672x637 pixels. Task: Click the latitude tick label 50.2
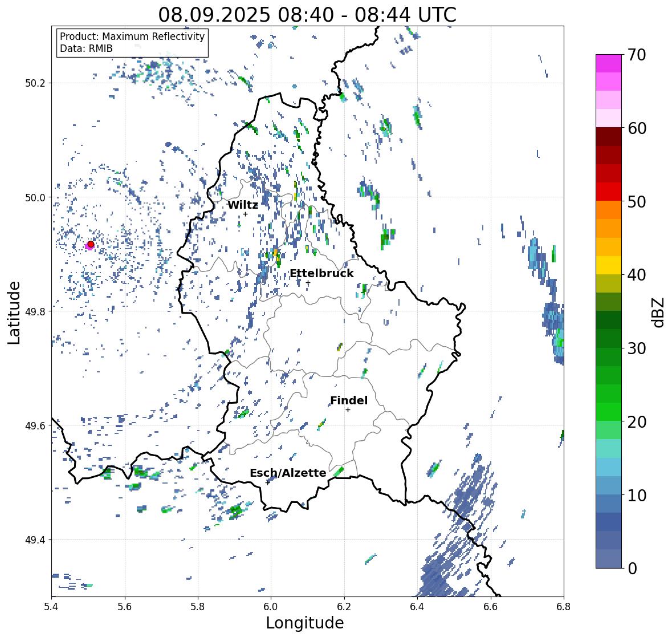click(x=35, y=83)
